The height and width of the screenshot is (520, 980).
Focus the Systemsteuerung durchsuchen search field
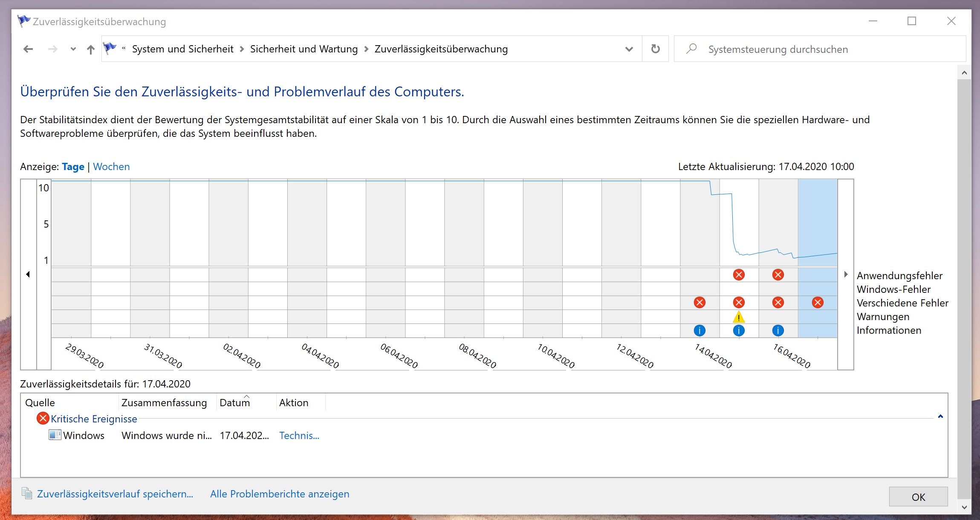tap(820, 49)
